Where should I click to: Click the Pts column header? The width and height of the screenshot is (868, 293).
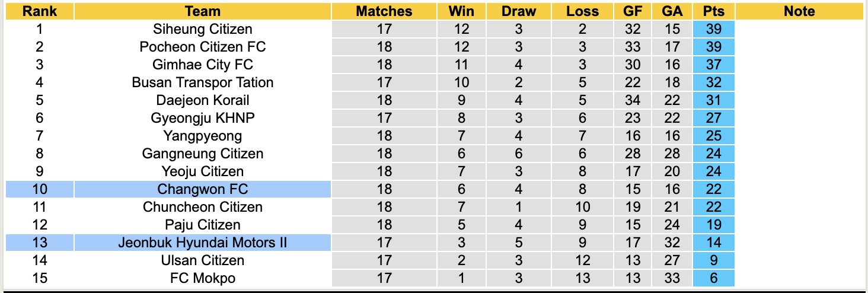point(713,11)
